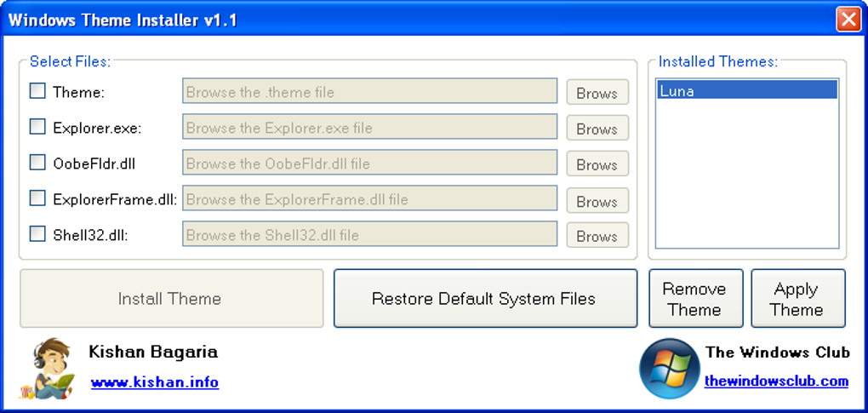This screenshot has height=413, width=868.
Task: Click Brows button beside Shell32.dll field
Action: pos(597,236)
